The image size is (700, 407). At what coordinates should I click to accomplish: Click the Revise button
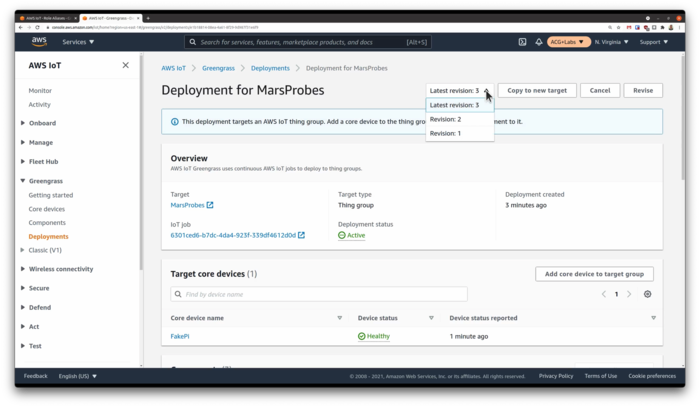pyautogui.click(x=643, y=91)
